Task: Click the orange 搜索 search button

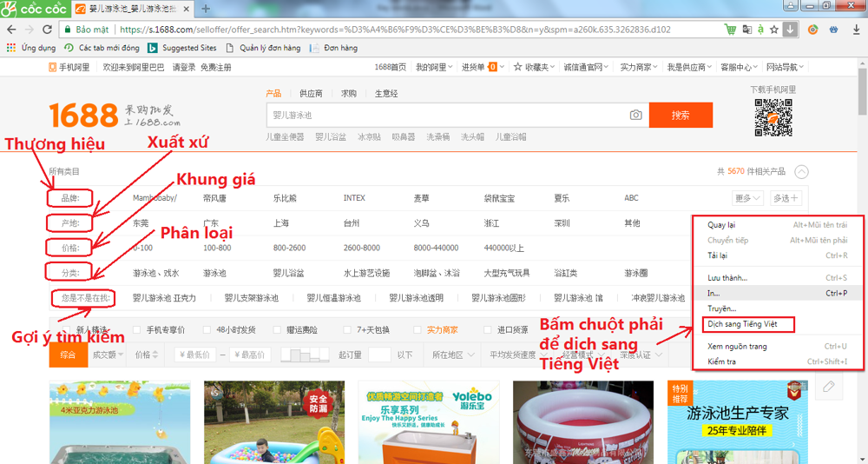Action: (681, 115)
